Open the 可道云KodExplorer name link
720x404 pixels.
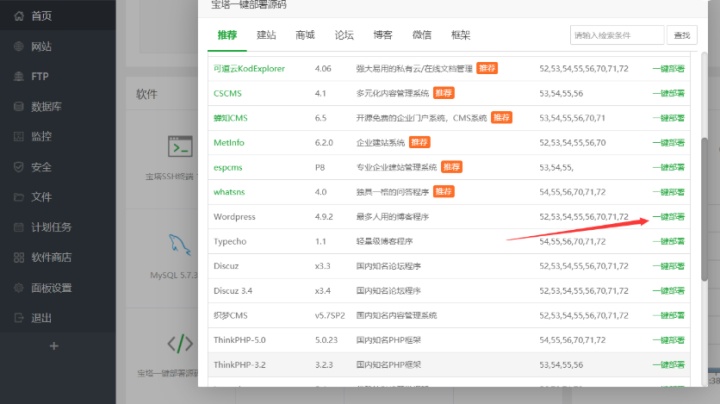(x=249, y=68)
